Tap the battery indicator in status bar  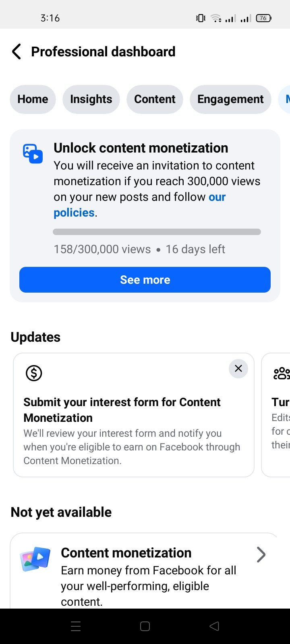(264, 18)
